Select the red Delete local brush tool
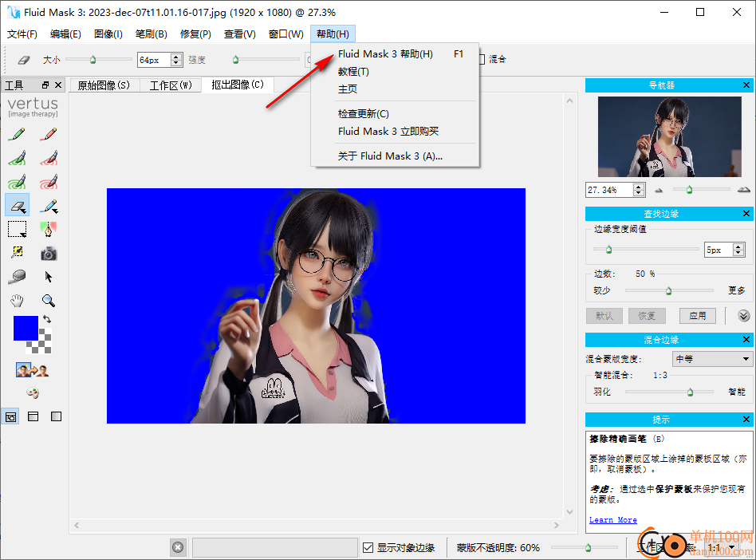756x560 pixels. (48, 158)
